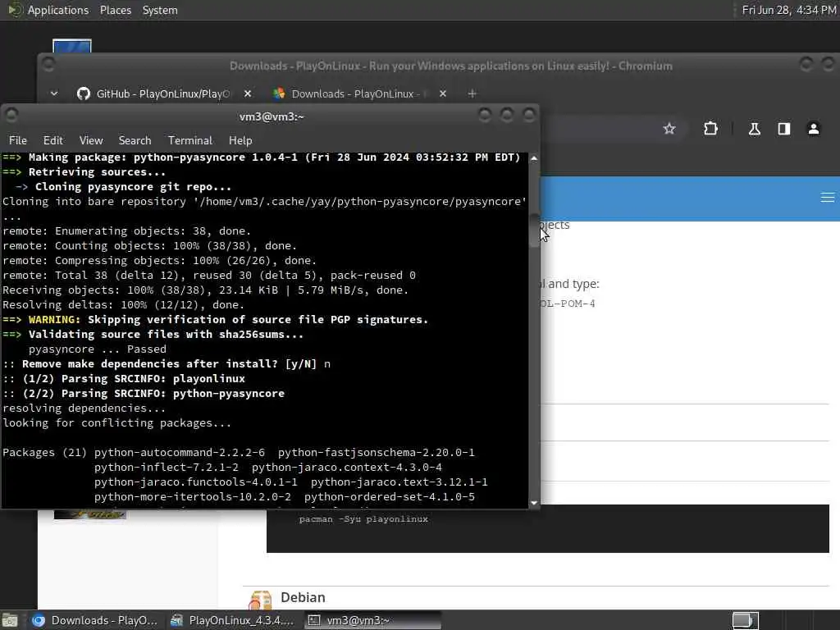Open terminal File menu

coord(18,140)
